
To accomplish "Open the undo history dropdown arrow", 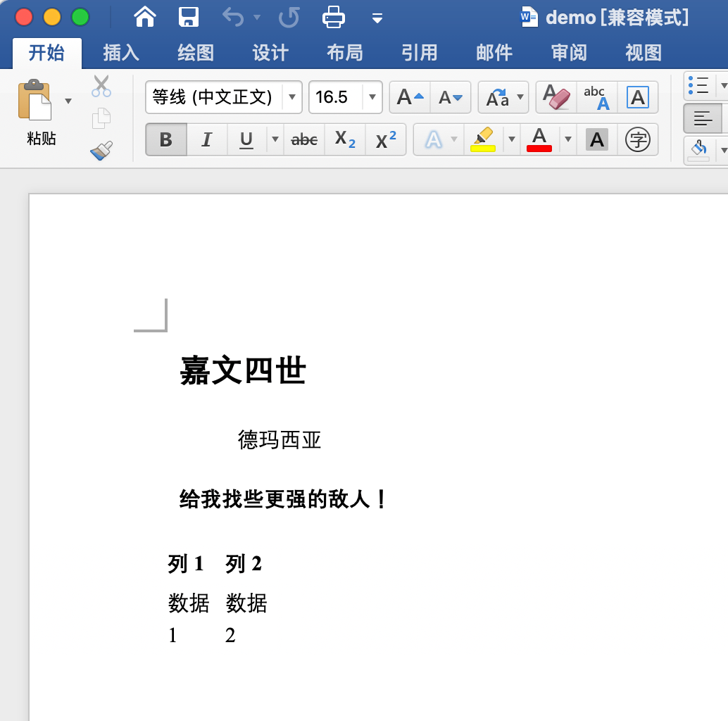I will (257, 18).
